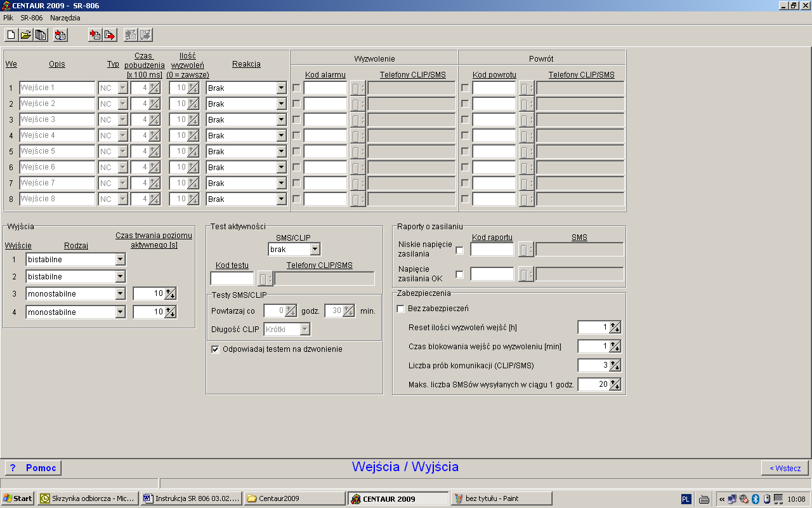Image resolution: width=812 pixels, height=508 pixels.
Task: Click the Bluetooth tray icon
Action: [756, 499]
